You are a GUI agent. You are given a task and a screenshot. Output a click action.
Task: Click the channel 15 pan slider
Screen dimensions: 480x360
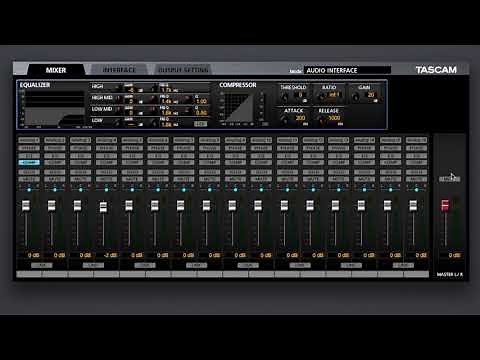coord(390,190)
